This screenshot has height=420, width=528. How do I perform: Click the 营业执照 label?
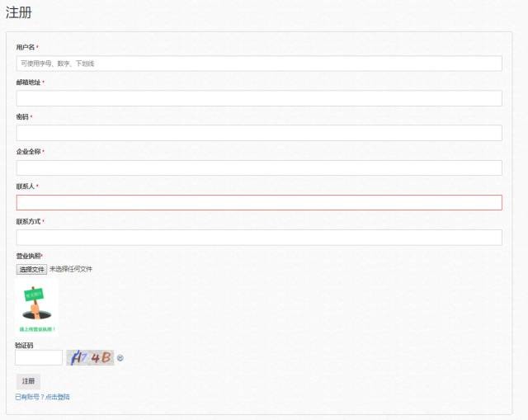28,256
